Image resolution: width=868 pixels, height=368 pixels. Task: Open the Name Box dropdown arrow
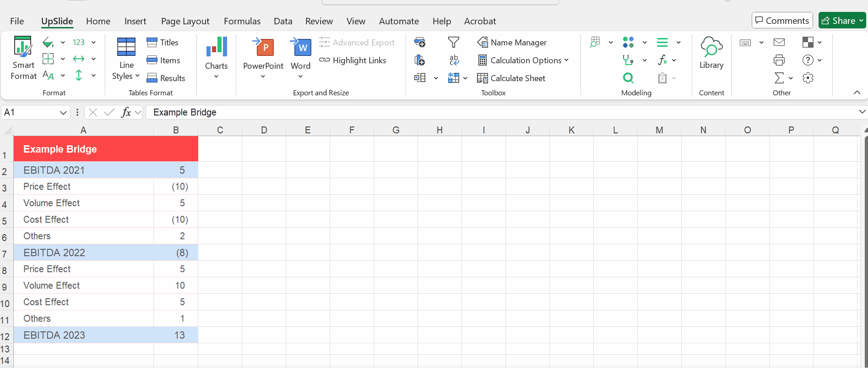pos(63,113)
